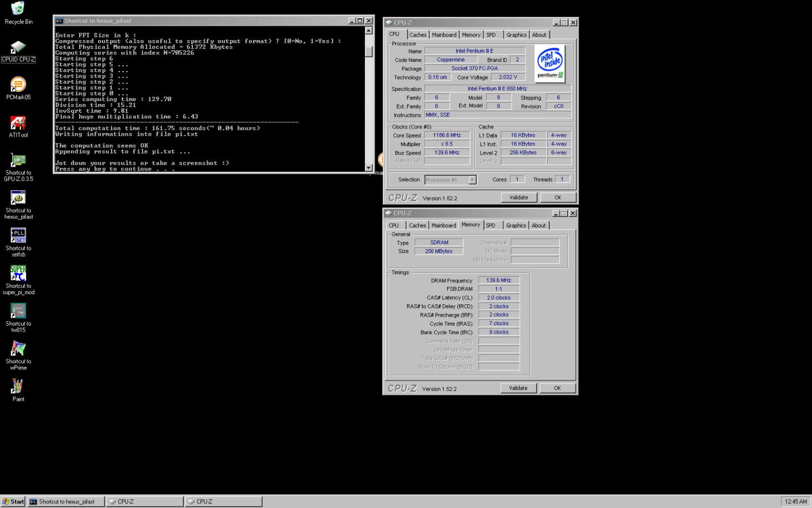The height and width of the screenshot is (508, 812).
Task: Click the Core Voltage 2.032 V value
Action: (508, 77)
